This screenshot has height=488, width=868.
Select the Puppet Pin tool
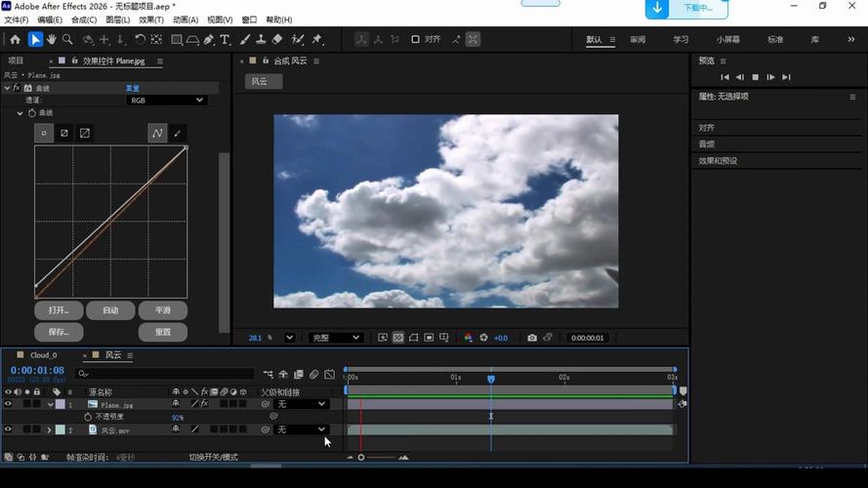point(317,39)
